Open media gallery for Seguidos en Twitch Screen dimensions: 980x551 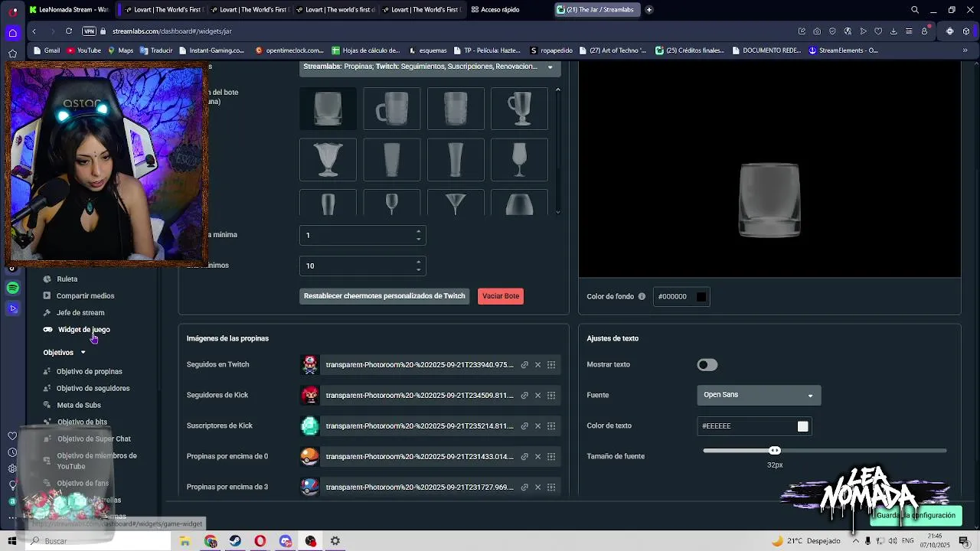(x=551, y=365)
